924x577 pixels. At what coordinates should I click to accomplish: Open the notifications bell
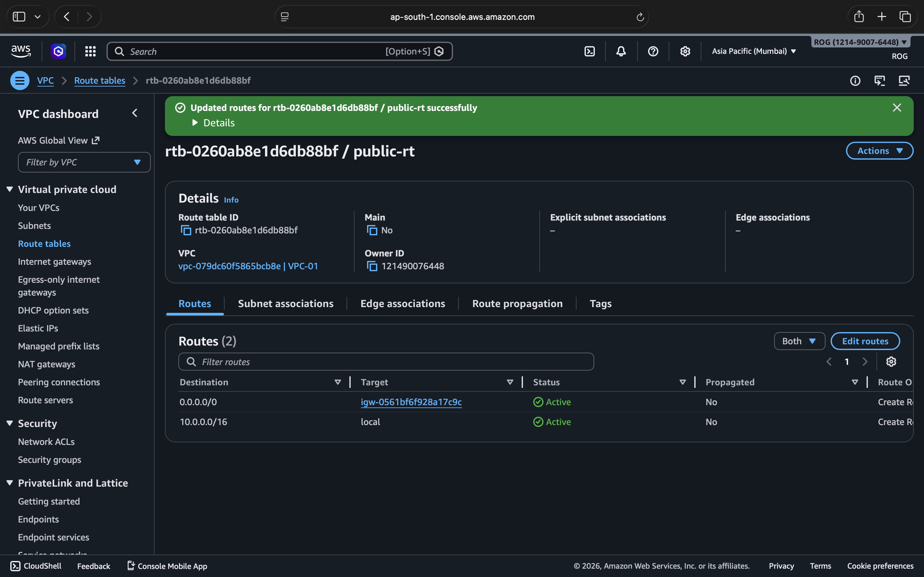(621, 51)
